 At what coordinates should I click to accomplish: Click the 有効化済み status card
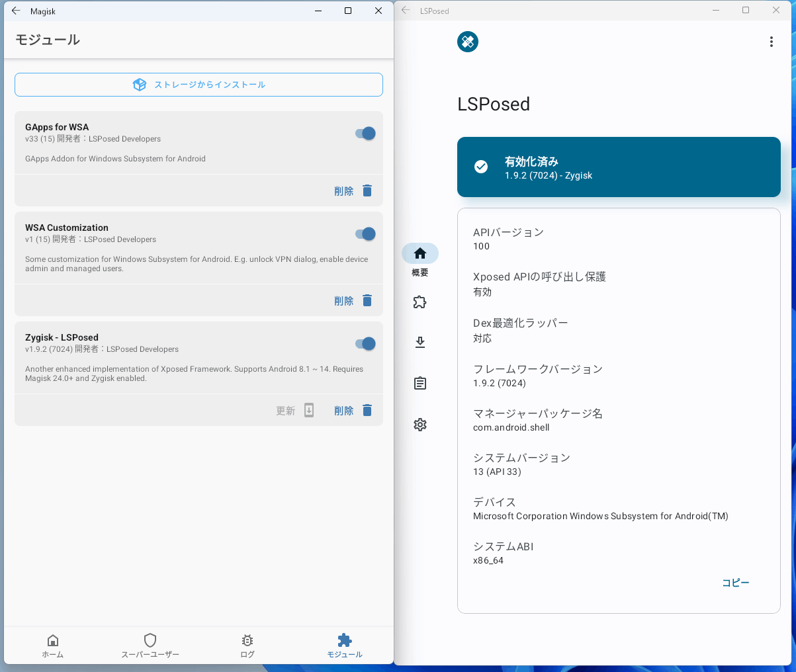click(619, 167)
